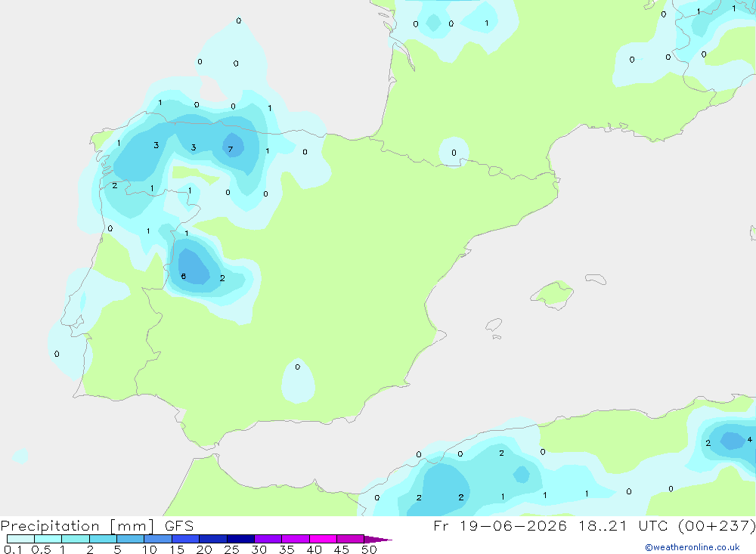Click the 'Precipitation [mm]' title text

pos(77,526)
